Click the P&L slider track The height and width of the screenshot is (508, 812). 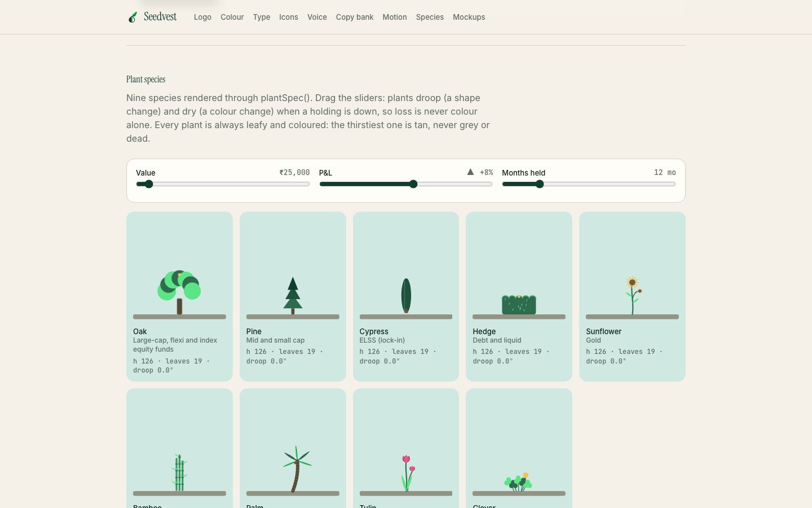[x=406, y=184]
